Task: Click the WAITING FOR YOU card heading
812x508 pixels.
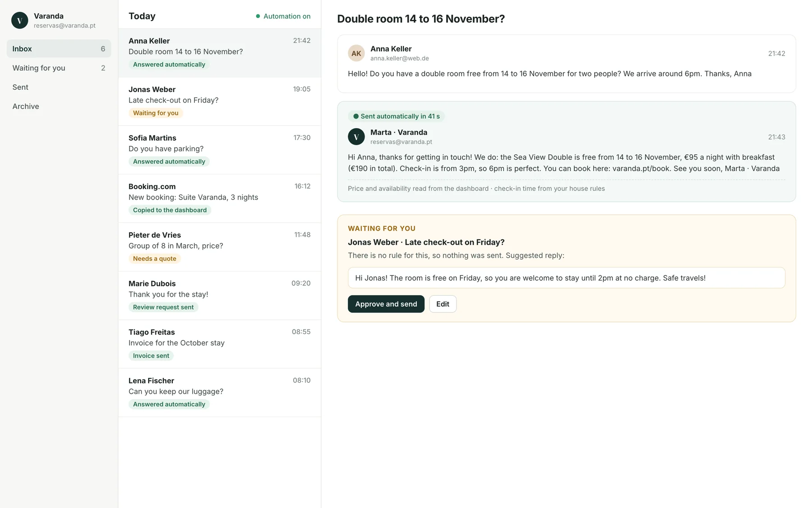Action: tap(382, 228)
